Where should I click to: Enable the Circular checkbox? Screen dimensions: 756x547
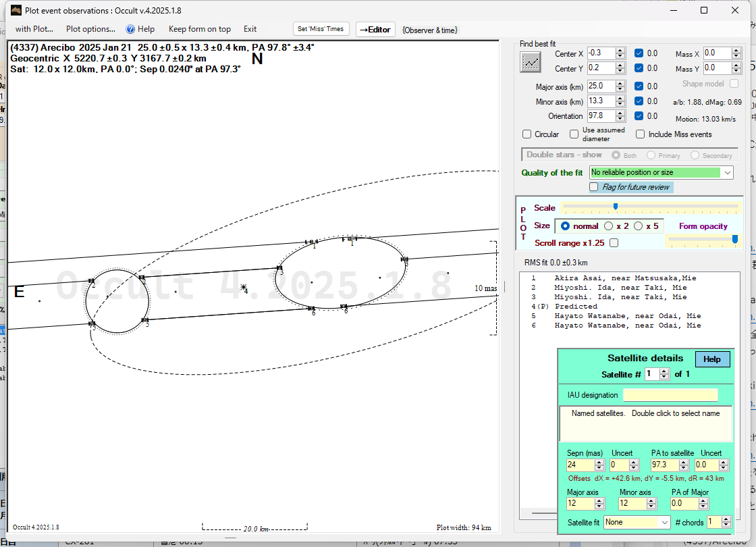pyautogui.click(x=527, y=134)
